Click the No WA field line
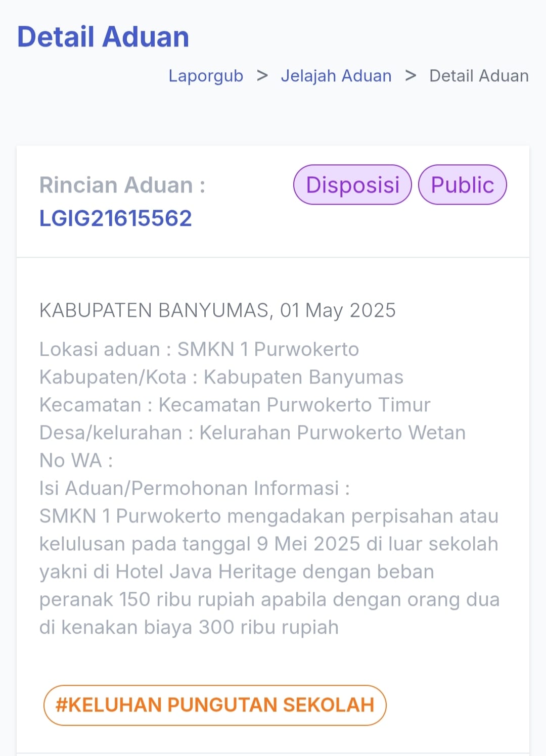The width and height of the screenshot is (546, 756). (x=76, y=460)
